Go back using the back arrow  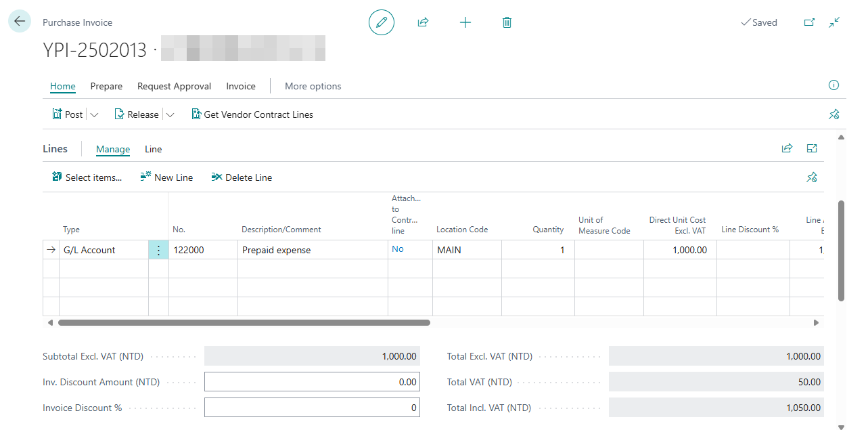(20, 22)
